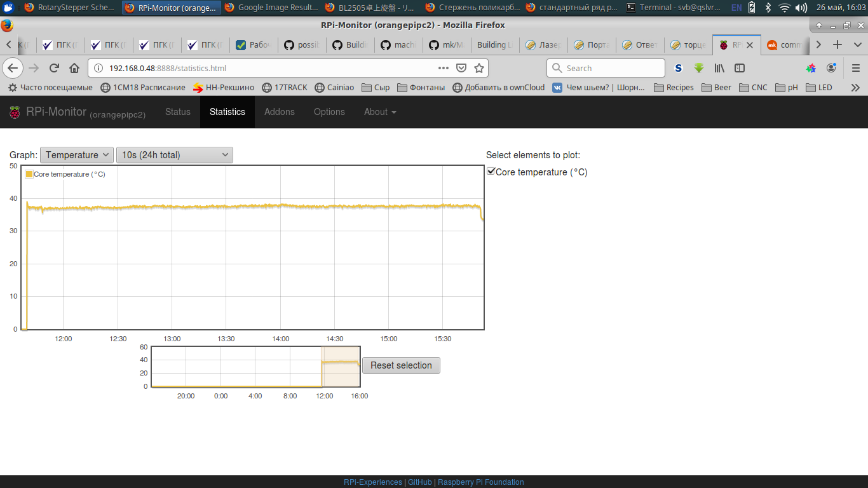Screen dimensions: 868x488
Task: Open the battery indicator in system tray
Action: pos(752,8)
